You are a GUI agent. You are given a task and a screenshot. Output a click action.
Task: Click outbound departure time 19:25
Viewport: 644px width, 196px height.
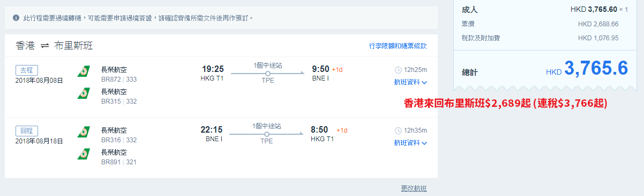click(x=213, y=69)
